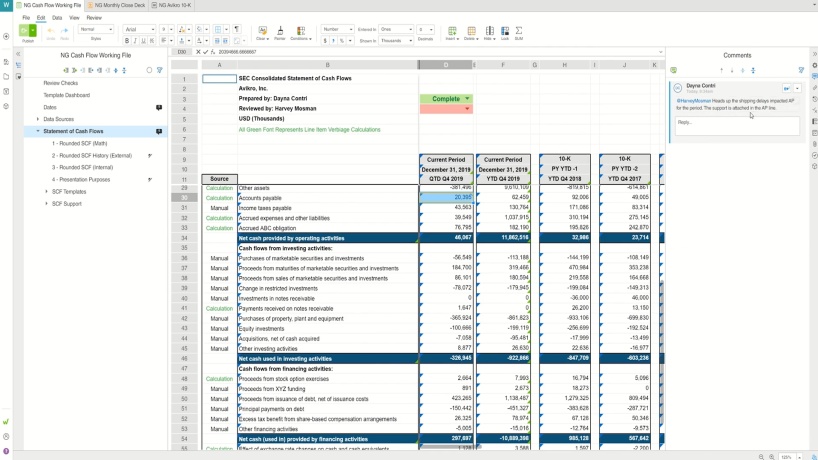The image size is (818, 460).
Task: Click the outline filter funnel icon
Action: tap(160, 70)
